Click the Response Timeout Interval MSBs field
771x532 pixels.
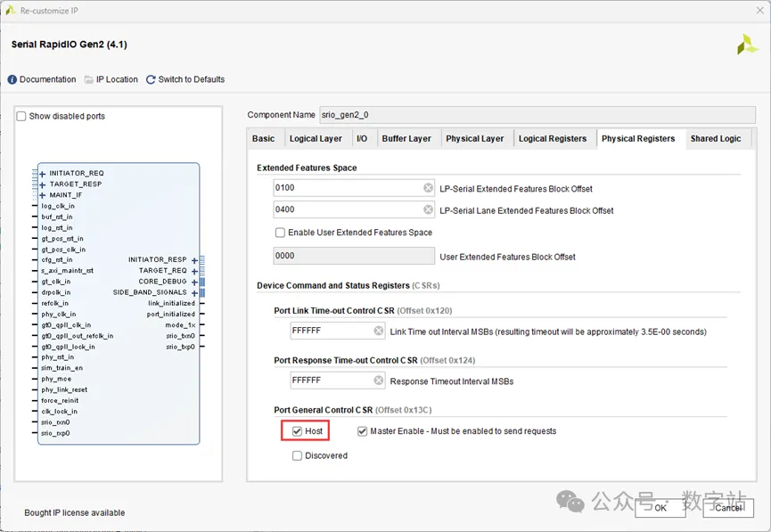click(337, 381)
